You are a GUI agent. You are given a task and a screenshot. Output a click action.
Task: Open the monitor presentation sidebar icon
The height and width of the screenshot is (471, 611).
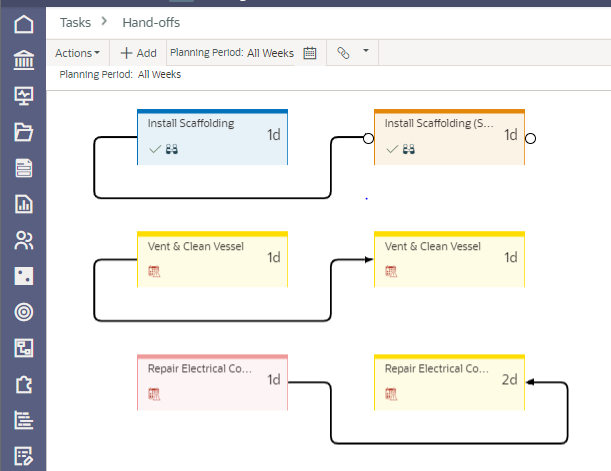[23, 96]
